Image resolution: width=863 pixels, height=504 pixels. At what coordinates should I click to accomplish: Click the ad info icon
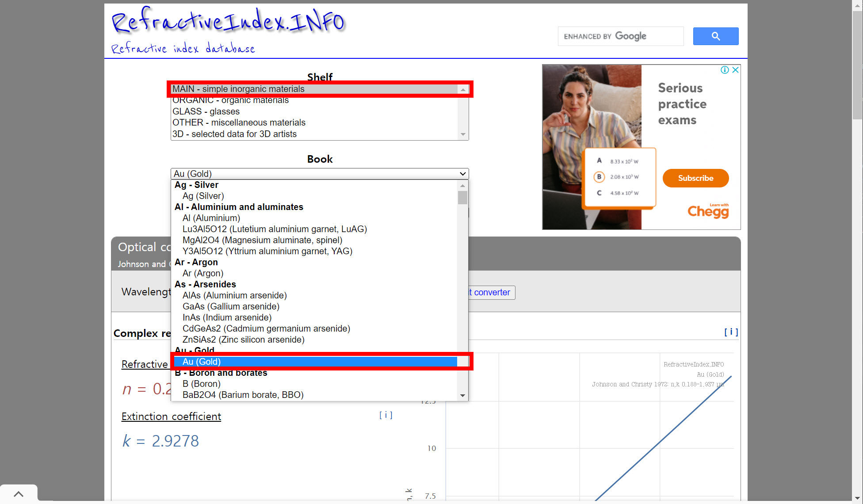click(x=725, y=70)
